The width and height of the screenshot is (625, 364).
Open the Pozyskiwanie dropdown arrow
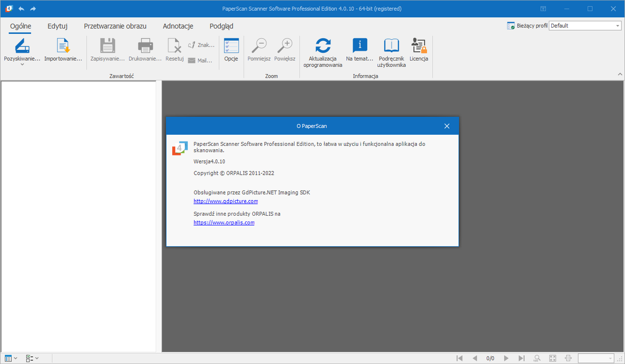(22, 65)
